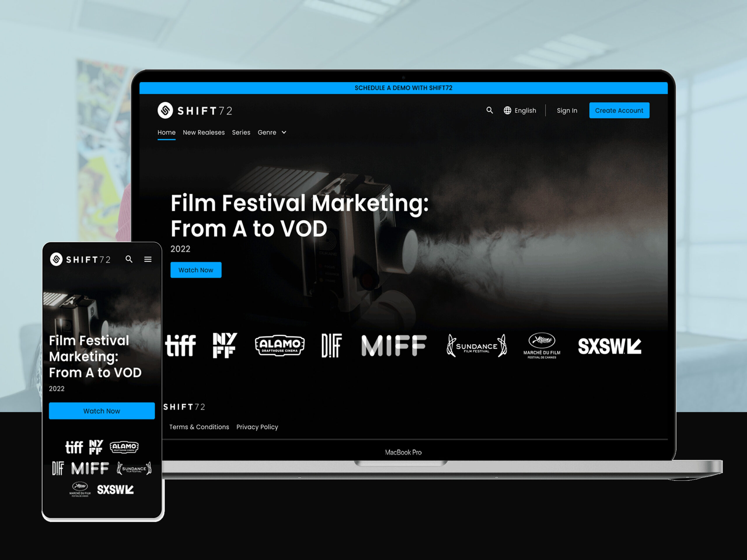Tap the Sundance logo on phone
The image size is (747, 560).
(134, 468)
